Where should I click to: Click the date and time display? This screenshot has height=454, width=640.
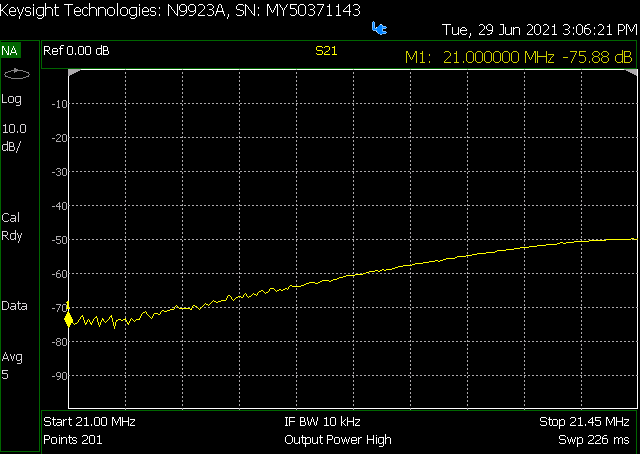pyautogui.click(x=540, y=30)
